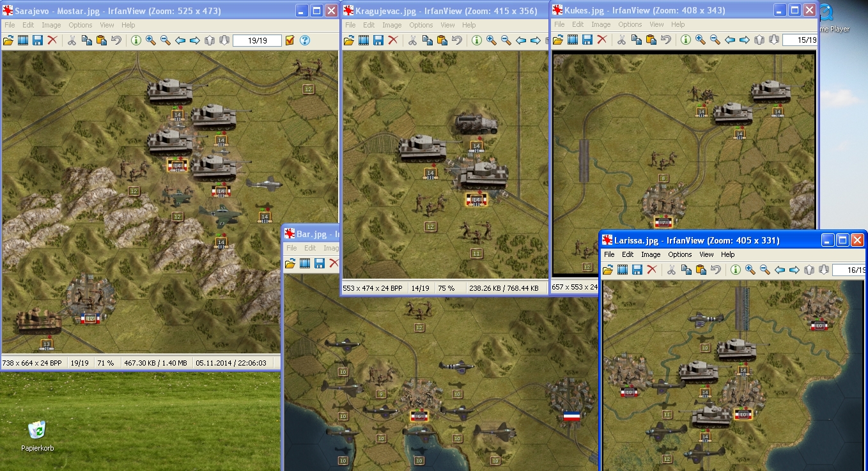Next image arrow in Sarajevo - Mostar window
This screenshot has height=471, width=868.
point(195,40)
